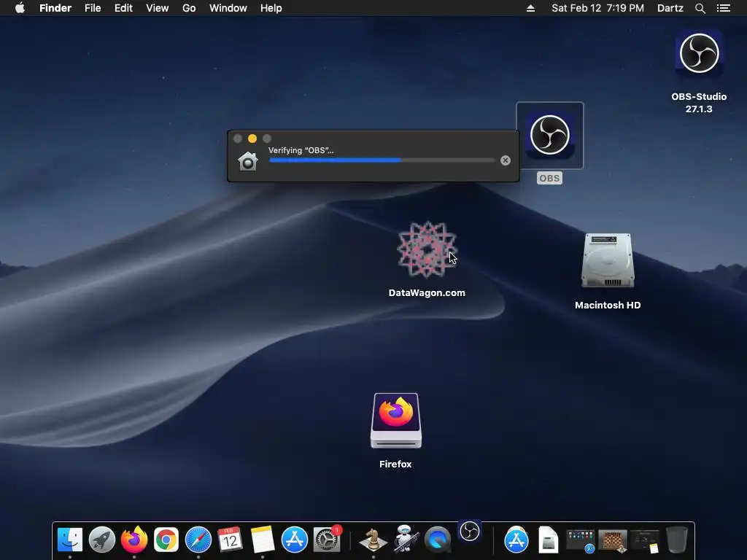The width and height of the screenshot is (747, 560).
Task: Open App Store folder right of divider
Action: (516, 540)
